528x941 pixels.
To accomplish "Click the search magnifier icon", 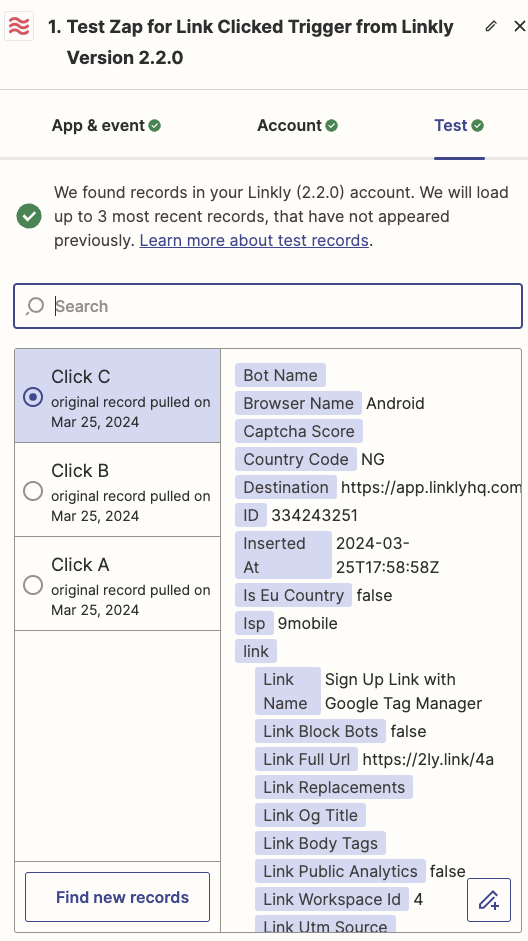I will (x=35, y=306).
